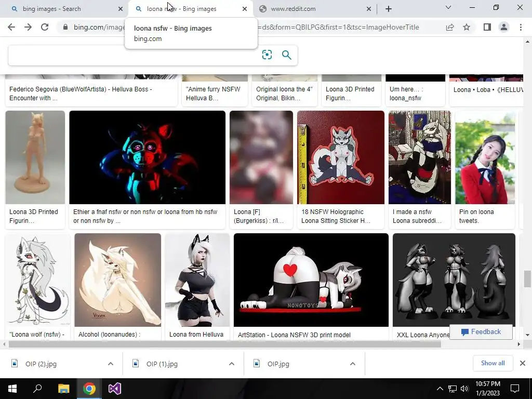
Task: Open Visual Studio from taskbar
Action: [115, 389]
